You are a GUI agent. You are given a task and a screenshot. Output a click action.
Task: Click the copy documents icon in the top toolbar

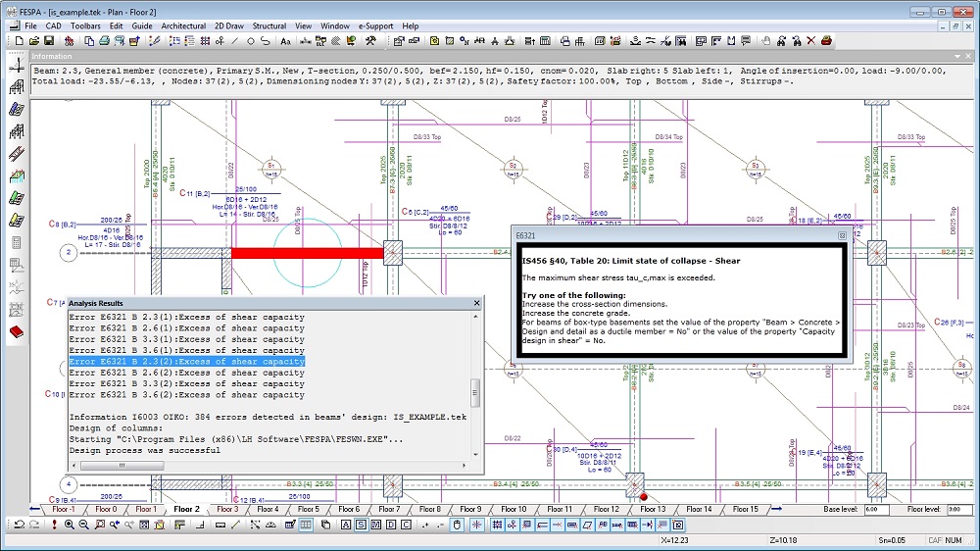tap(89, 41)
